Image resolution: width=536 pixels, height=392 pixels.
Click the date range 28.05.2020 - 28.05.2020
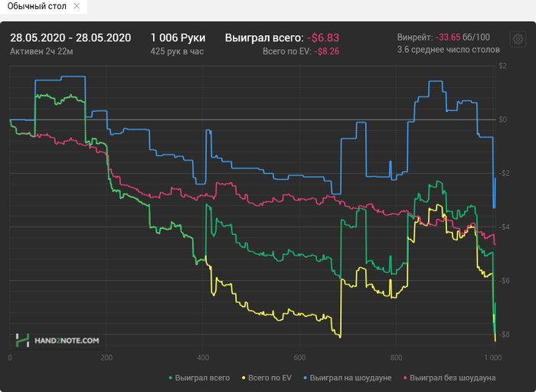[x=70, y=38]
